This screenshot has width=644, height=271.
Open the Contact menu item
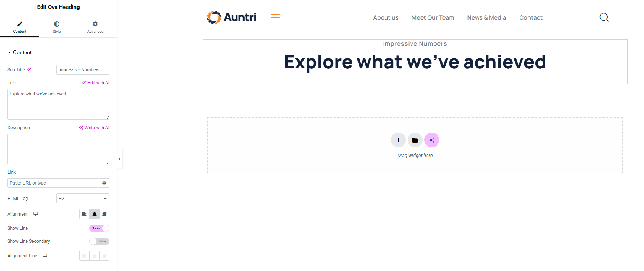coord(531,17)
